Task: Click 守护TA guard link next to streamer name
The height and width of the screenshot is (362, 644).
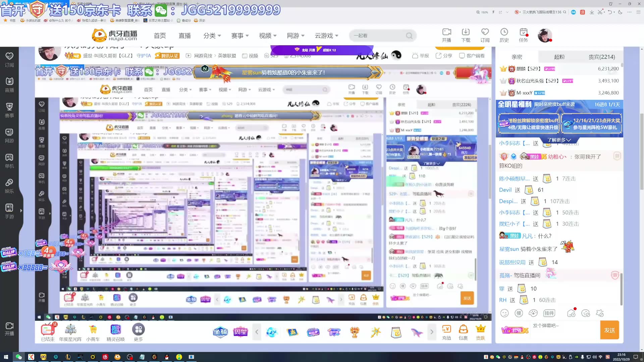Action: coord(144,56)
